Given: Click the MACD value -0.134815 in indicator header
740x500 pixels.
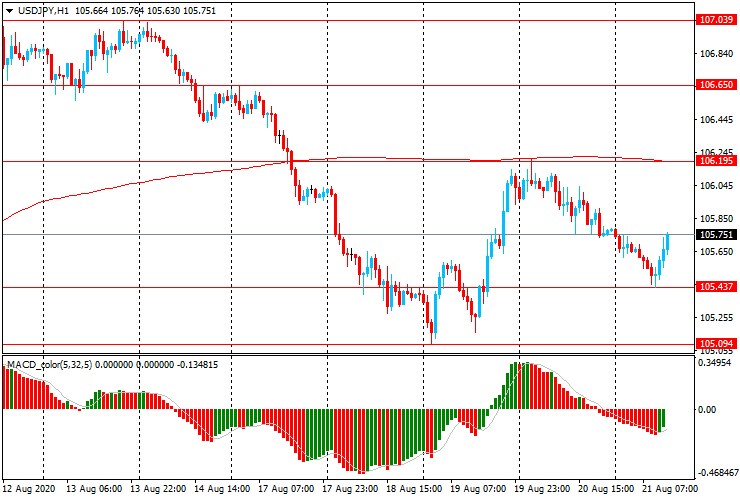Looking at the screenshot, I should coord(197,364).
